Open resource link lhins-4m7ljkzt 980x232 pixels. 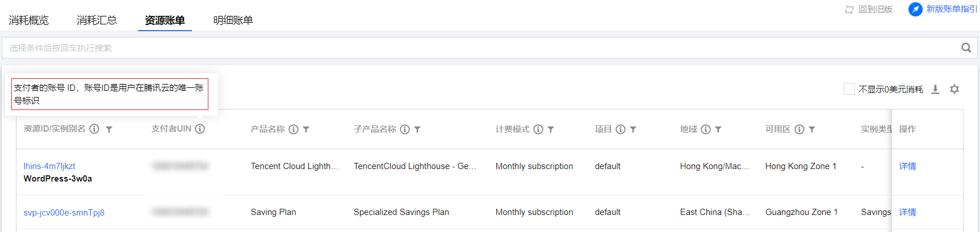click(x=49, y=166)
